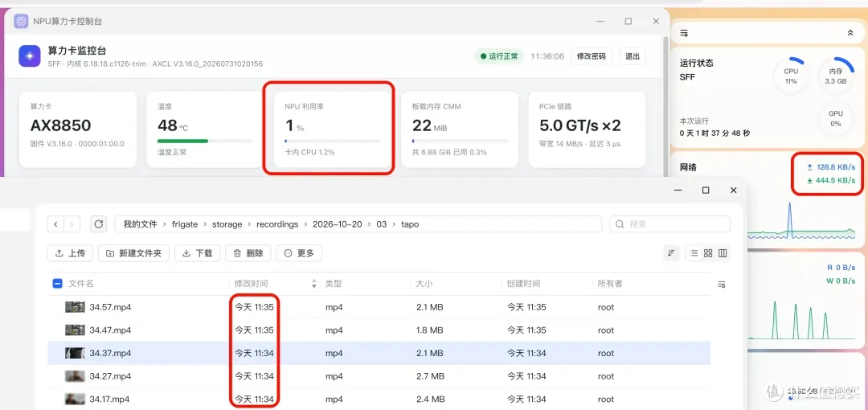Go forward with file manager forward arrow

tap(72, 224)
